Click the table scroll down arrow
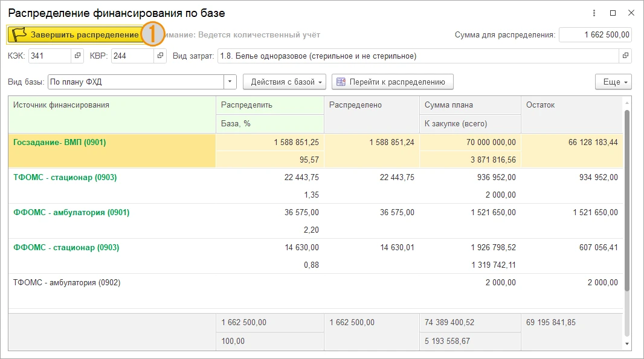Image resolution: width=644 pixels, height=359 pixels. pos(626,344)
